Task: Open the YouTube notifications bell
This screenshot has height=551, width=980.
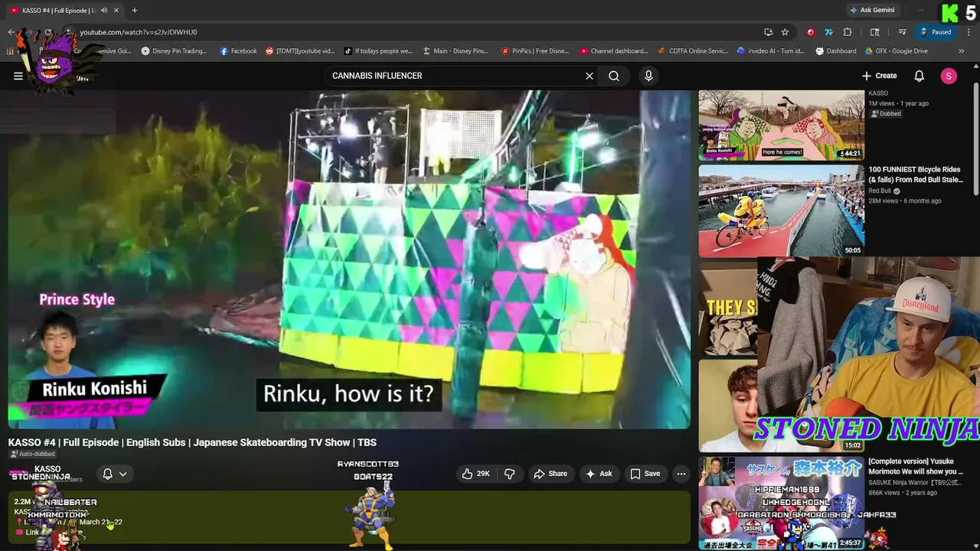Action: click(x=920, y=76)
